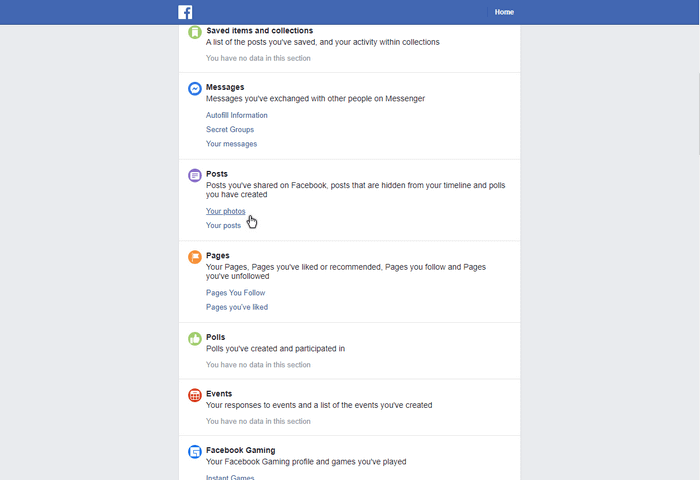Screen dimensions: 700x480
Task: Open the Secret Groups link
Action: click(230, 129)
